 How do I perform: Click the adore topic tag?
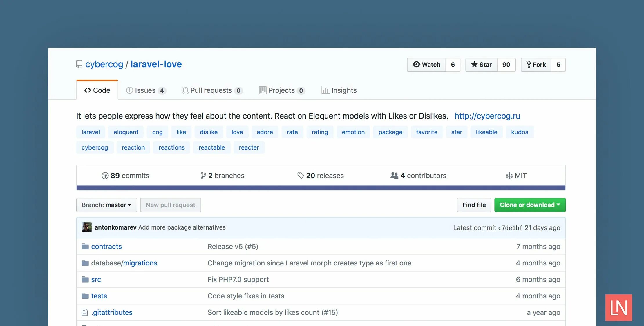pos(265,132)
